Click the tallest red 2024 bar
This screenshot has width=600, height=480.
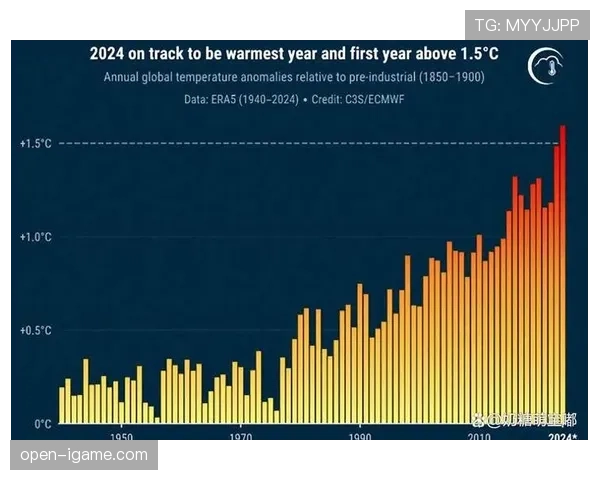[564, 270]
